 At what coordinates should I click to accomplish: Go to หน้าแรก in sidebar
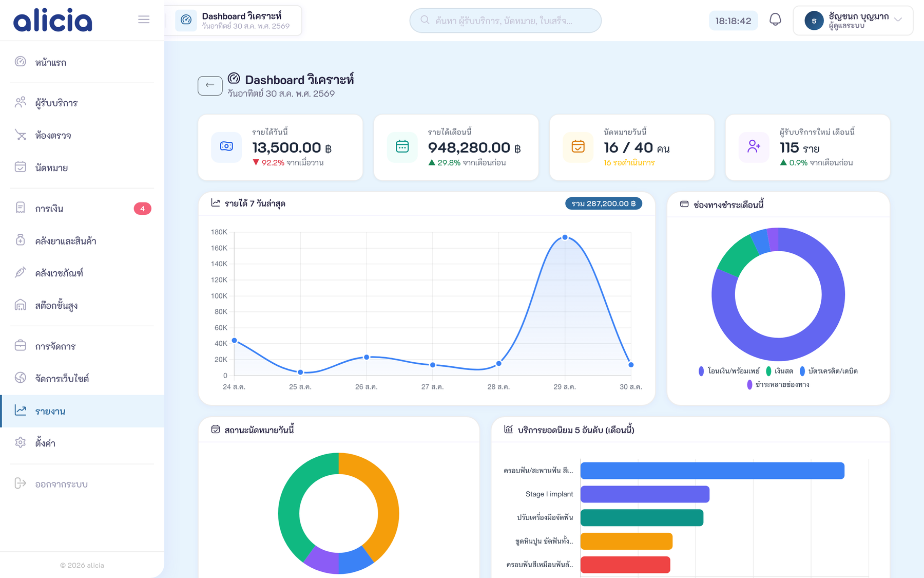pyautogui.click(x=82, y=62)
